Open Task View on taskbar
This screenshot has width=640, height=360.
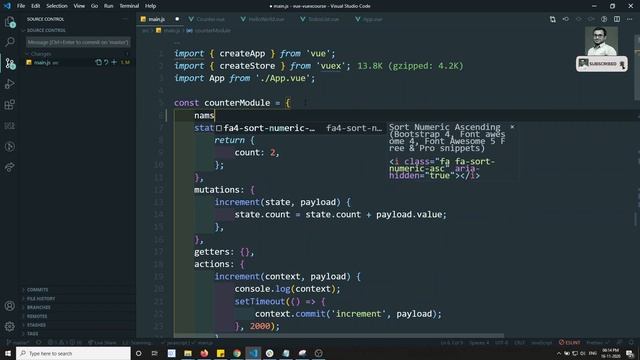(x=155, y=353)
